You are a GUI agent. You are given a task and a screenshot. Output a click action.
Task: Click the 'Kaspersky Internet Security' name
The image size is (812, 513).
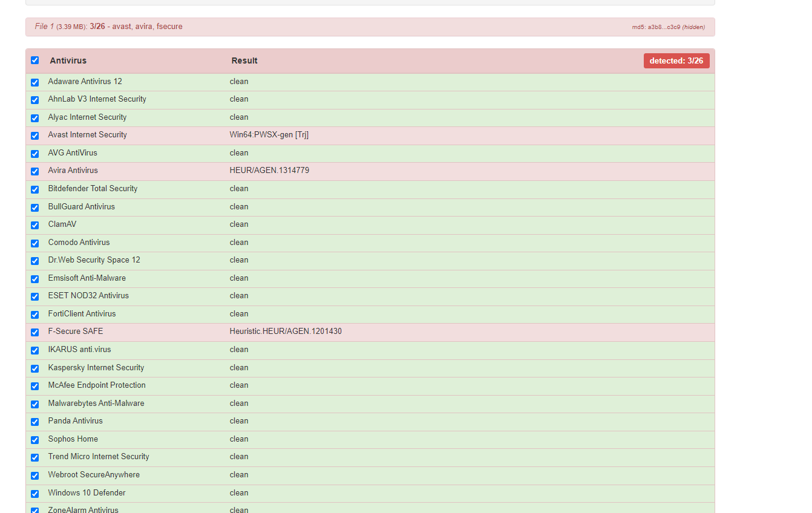96,368
